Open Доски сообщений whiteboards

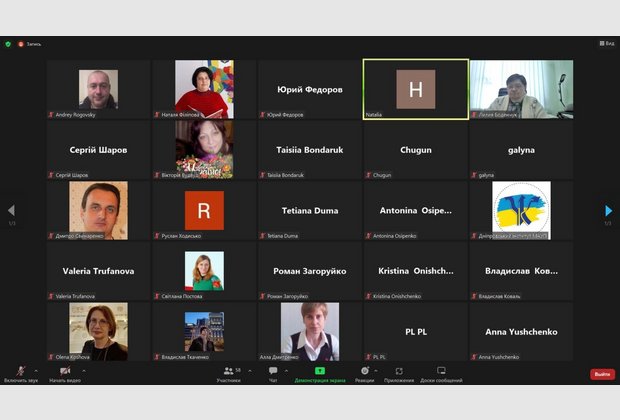coord(441,374)
